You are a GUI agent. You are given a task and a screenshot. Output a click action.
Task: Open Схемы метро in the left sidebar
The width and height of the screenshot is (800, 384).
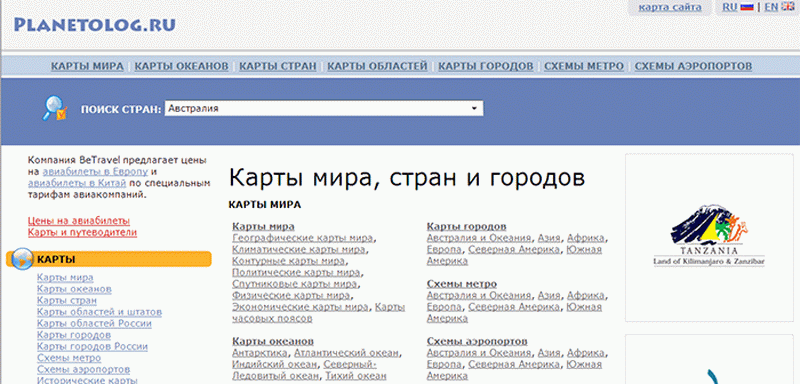coord(69,357)
